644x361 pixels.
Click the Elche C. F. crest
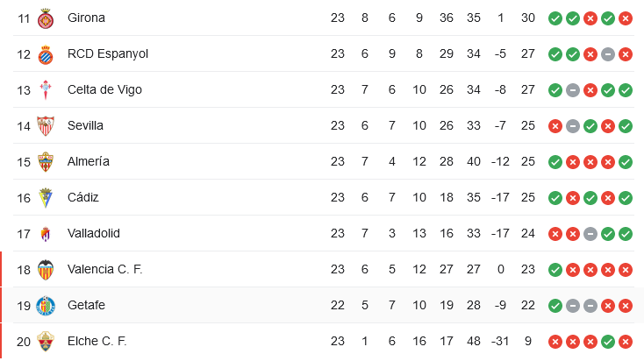pyautogui.click(x=46, y=342)
